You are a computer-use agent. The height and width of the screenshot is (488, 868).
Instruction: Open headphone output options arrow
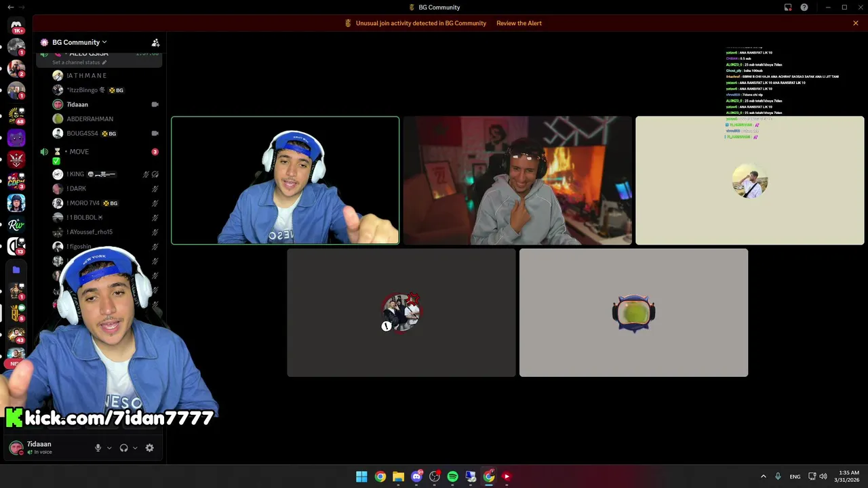click(x=135, y=448)
